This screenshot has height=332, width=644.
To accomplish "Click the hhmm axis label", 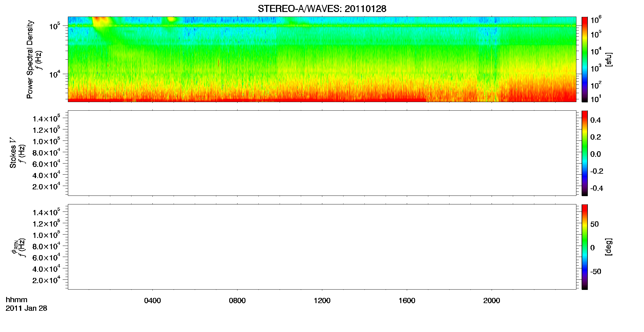I will 17,300.
